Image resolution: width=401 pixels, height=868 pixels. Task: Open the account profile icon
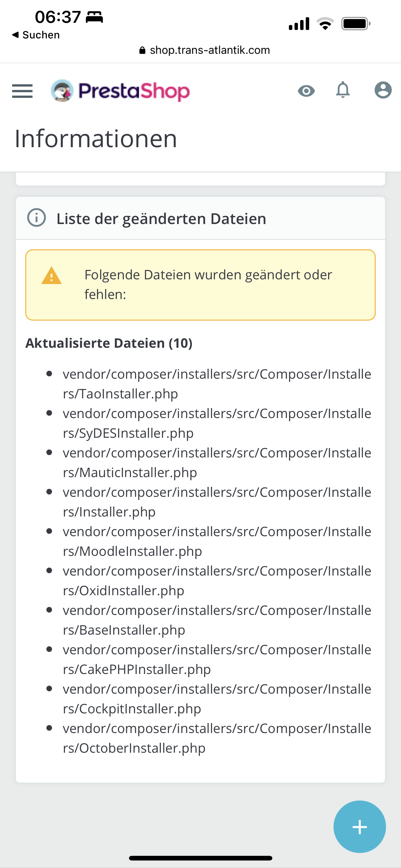click(x=383, y=90)
